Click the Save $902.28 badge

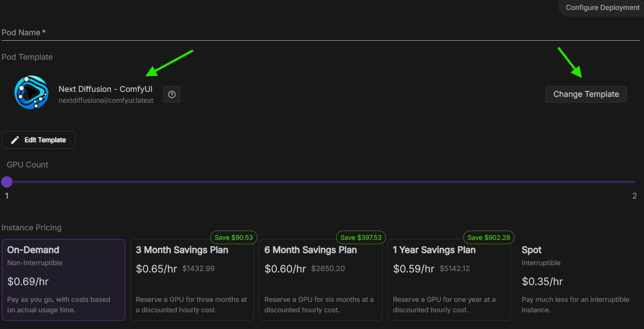coord(489,238)
